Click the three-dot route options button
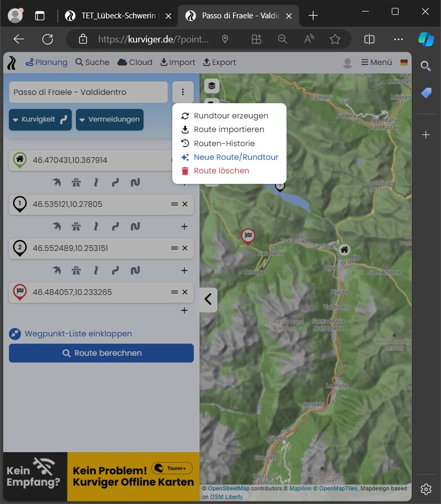This screenshot has width=441, height=504. pos(183,92)
